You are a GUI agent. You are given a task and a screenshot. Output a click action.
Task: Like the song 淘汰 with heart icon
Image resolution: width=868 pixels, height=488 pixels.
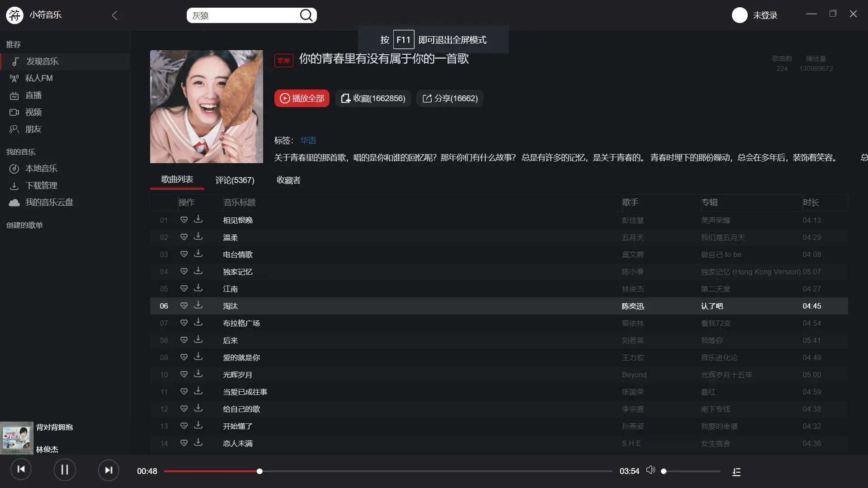[184, 305]
